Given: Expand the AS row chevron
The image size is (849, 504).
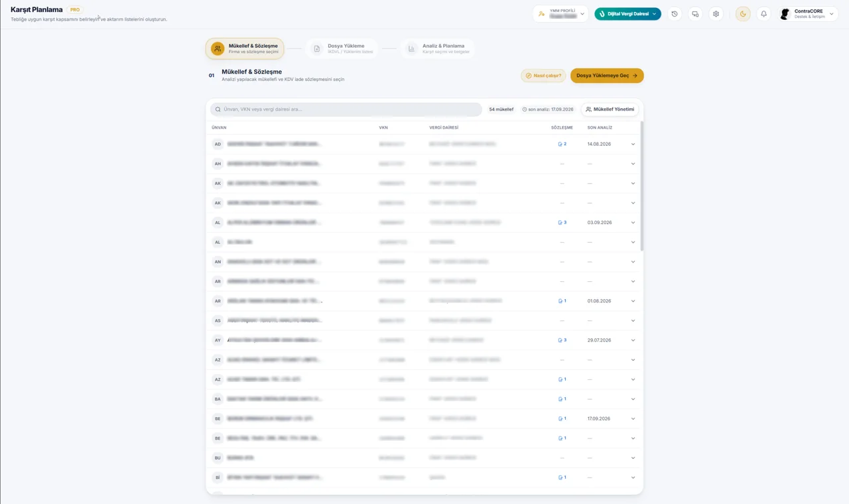Looking at the screenshot, I should pyautogui.click(x=633, y=321).
